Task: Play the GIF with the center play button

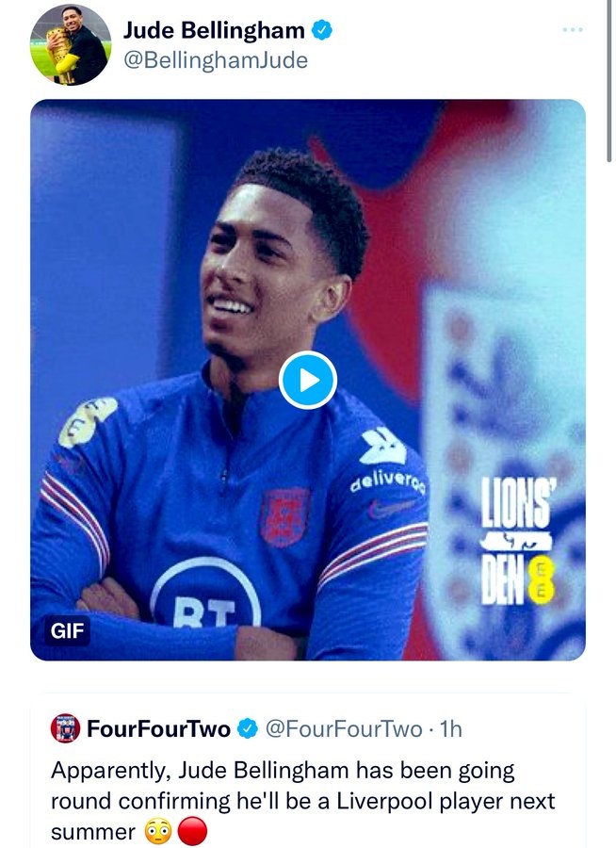Action: [308, 381]
